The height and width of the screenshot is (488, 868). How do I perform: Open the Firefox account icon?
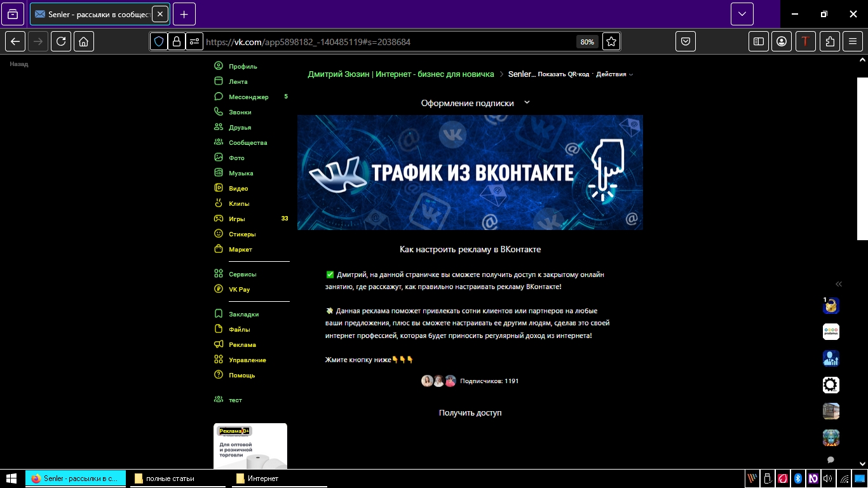point(782,41)
